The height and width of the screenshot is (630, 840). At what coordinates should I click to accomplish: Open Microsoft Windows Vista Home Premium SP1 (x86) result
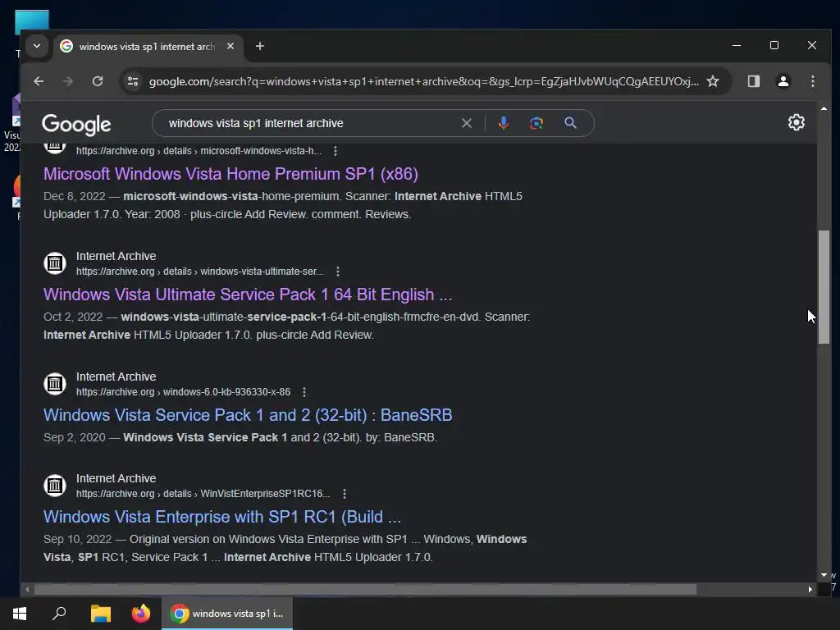pos(231,174)
